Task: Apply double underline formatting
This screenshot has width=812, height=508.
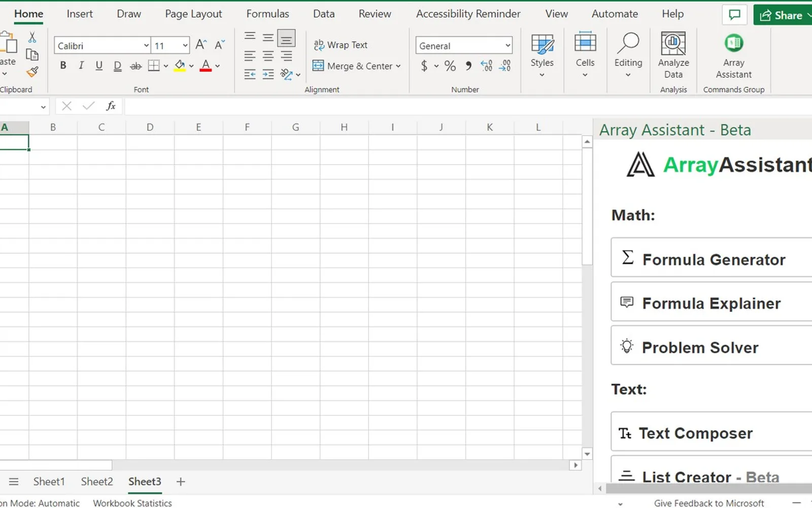Action: 117,66
